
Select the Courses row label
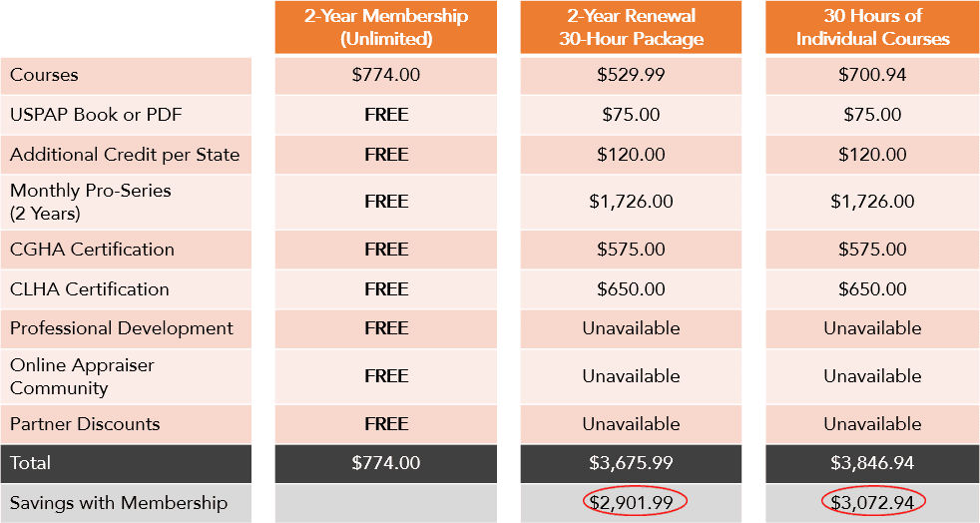pos(44,75)
